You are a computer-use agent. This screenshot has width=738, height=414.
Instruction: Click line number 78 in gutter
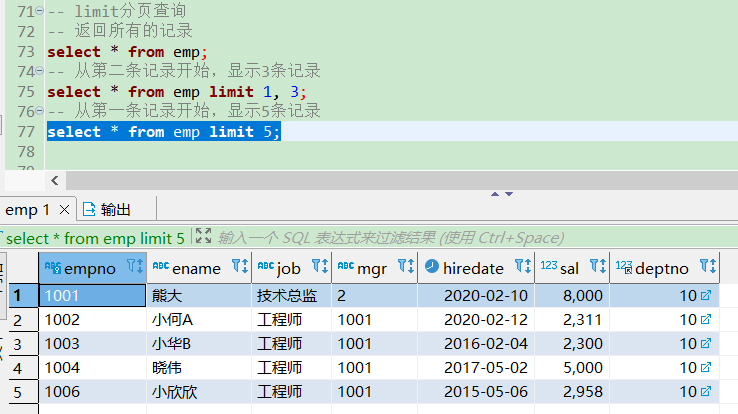click(26, 151)
